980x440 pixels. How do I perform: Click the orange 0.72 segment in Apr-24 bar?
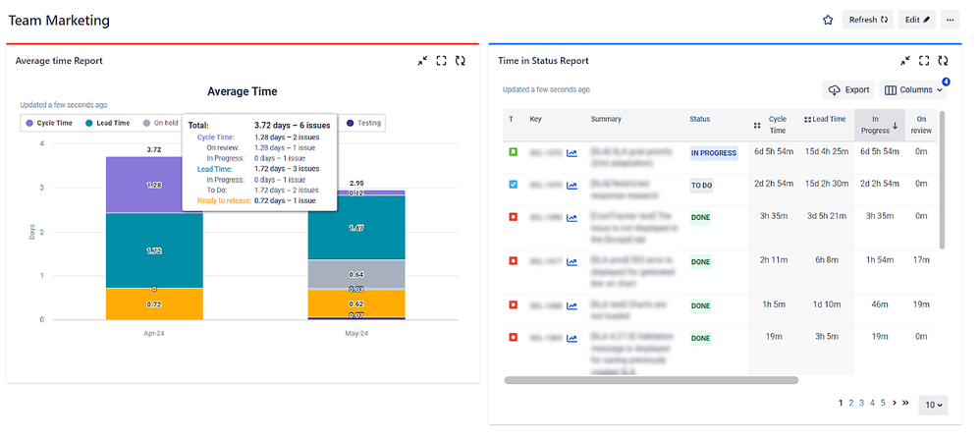point(154,303)
